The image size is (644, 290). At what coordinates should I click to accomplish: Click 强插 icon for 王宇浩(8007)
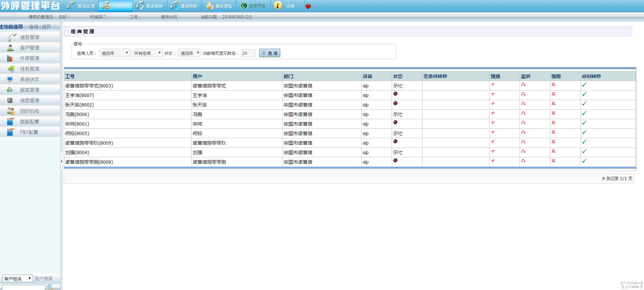click(493, 94)
